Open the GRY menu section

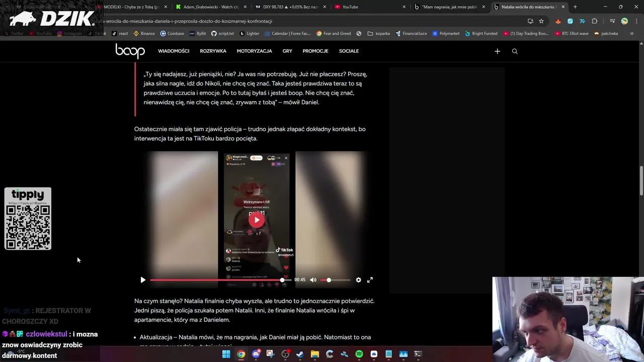point(287,51)
